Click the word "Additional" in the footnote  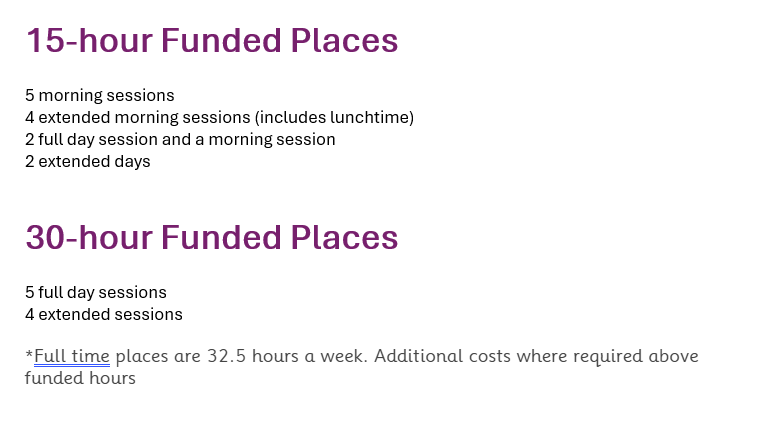[418, 356]
